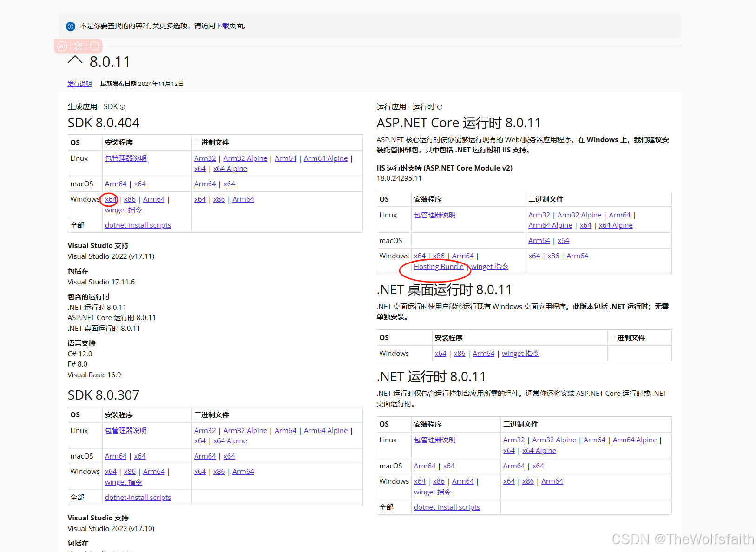Click the circled info icon in the top banner
Viewport: 756px width, 552px height.
pyautogui.click(x=70, y=26)
